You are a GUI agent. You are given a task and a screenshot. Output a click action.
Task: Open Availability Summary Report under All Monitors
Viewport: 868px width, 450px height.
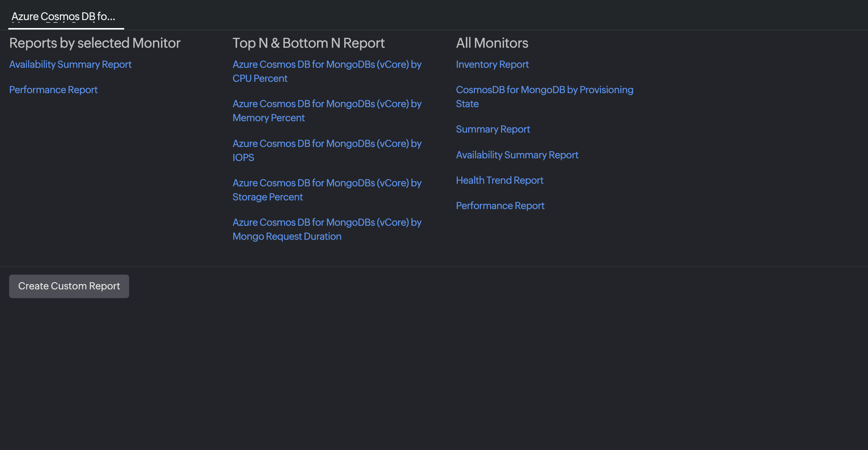point(517,155)
